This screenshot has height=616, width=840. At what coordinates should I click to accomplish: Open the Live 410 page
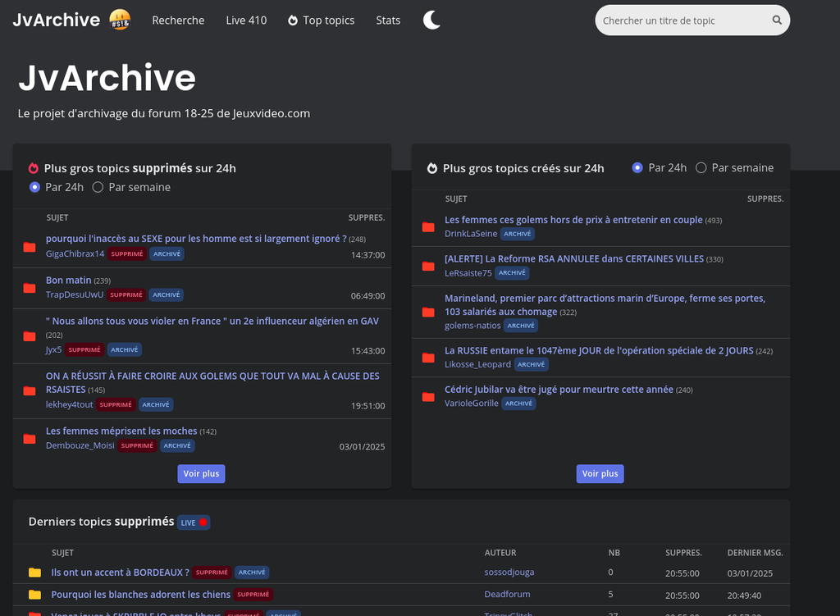point(246,21)
